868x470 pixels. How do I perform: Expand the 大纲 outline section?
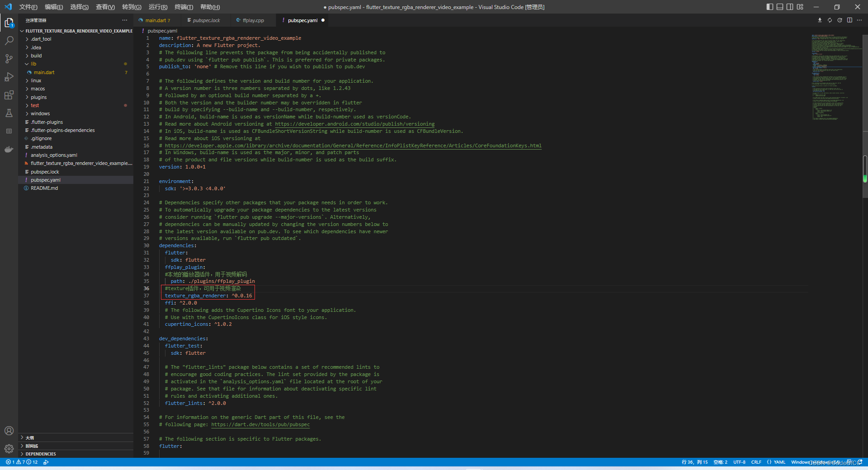click(x=76, y=437)
